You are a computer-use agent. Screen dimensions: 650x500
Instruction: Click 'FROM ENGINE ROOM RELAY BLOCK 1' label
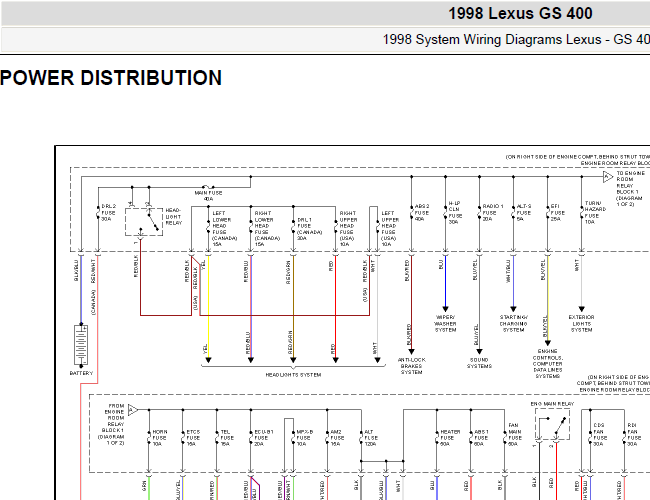(x=111, y=425)
